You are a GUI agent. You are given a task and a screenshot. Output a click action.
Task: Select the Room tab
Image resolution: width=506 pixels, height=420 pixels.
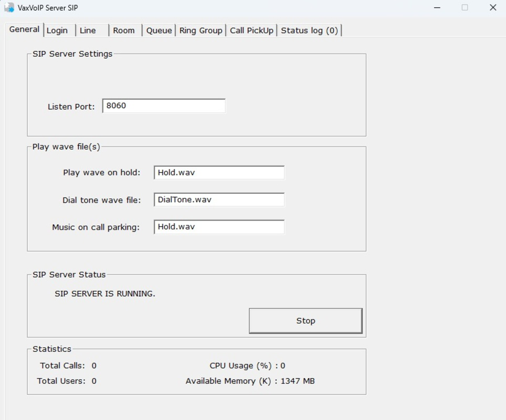click(x=124, y=30)
